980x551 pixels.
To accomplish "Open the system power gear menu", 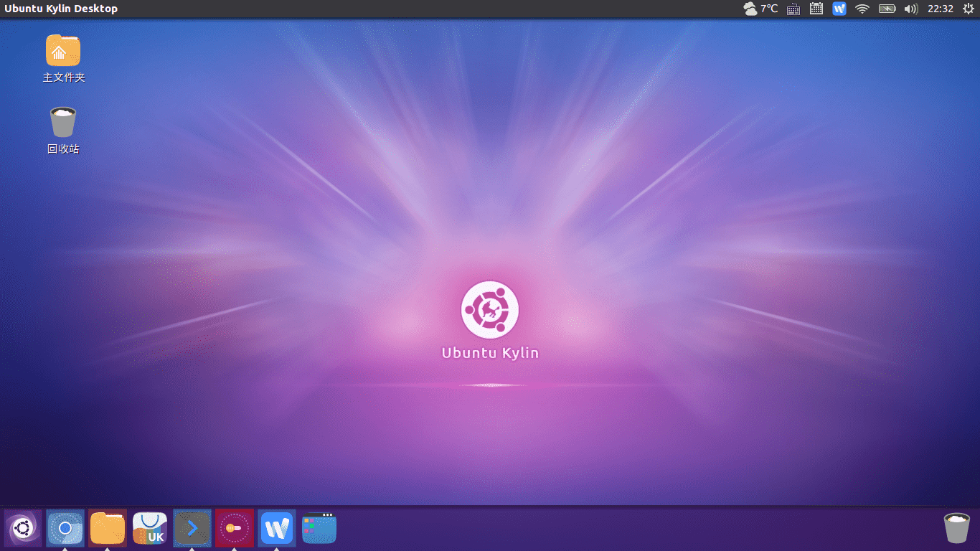I will click(968, 9).
